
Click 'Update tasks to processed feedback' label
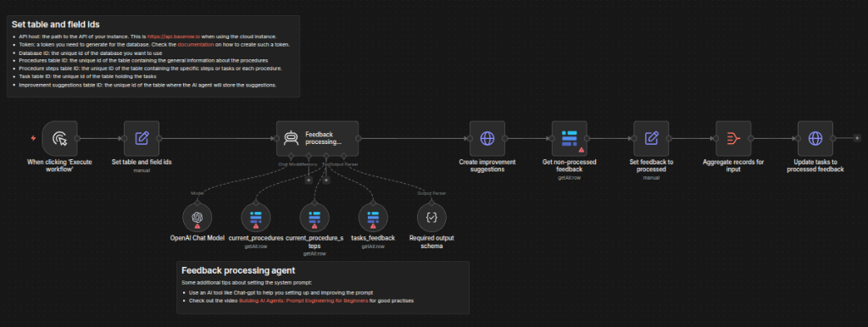pos(815,166)
